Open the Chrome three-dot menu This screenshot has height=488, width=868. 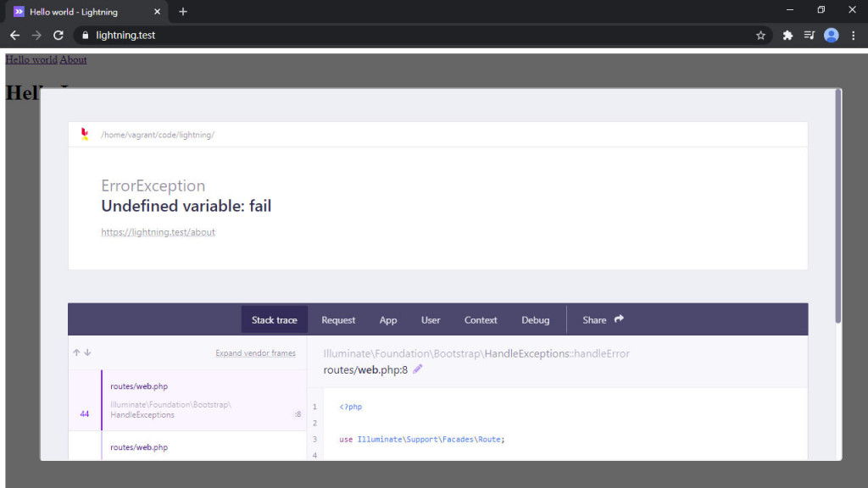tap(853, 36)
